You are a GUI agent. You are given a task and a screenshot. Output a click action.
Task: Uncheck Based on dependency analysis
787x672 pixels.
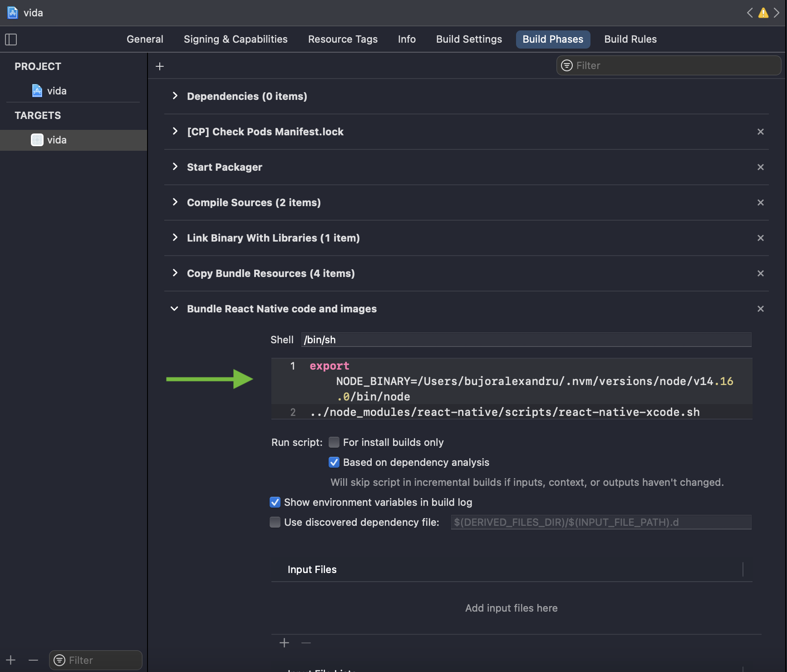point(334,462)
